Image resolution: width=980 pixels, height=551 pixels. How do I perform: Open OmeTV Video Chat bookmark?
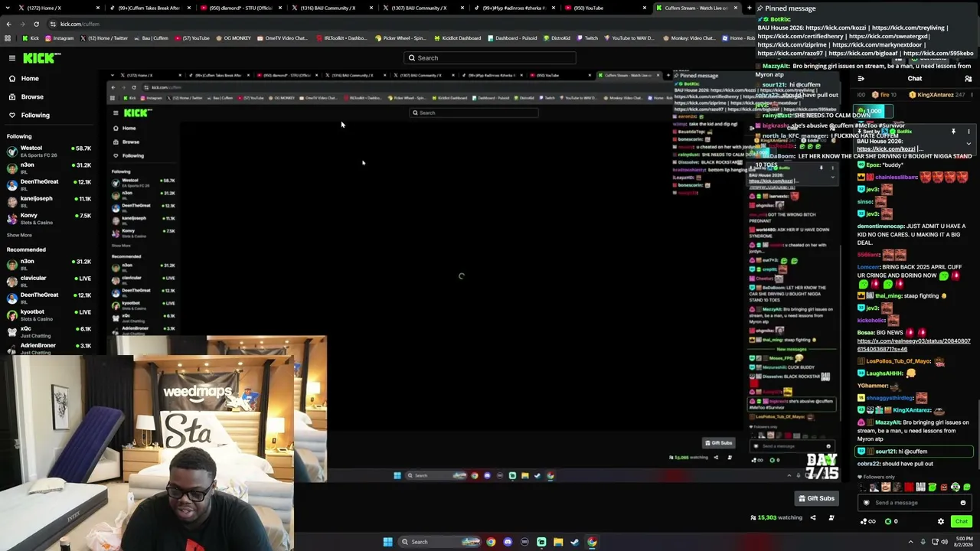pos(282,38)
